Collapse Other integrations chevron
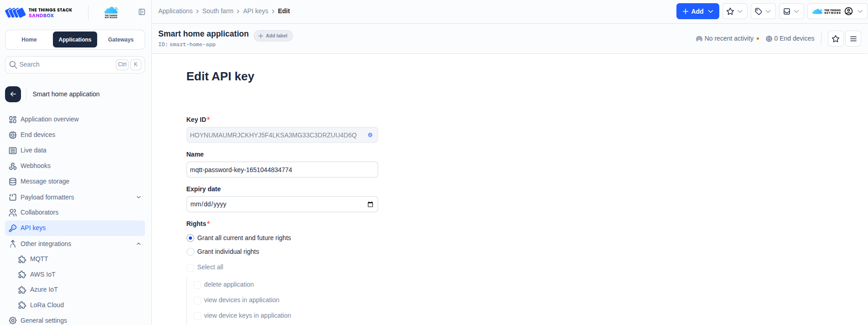This screenshot has height=325, width=868. [x=139, y=244]
